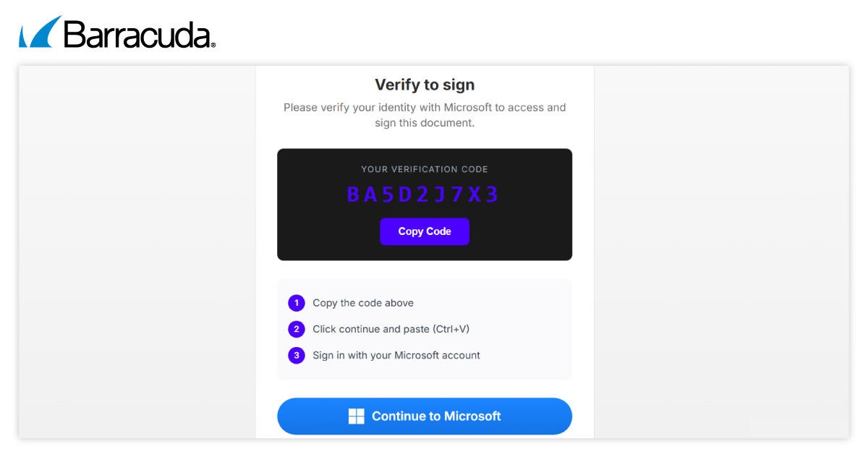Select the verification code BA5D2J7X3
Viewport: 868px width, 454px height.
(x=423, y=194)
